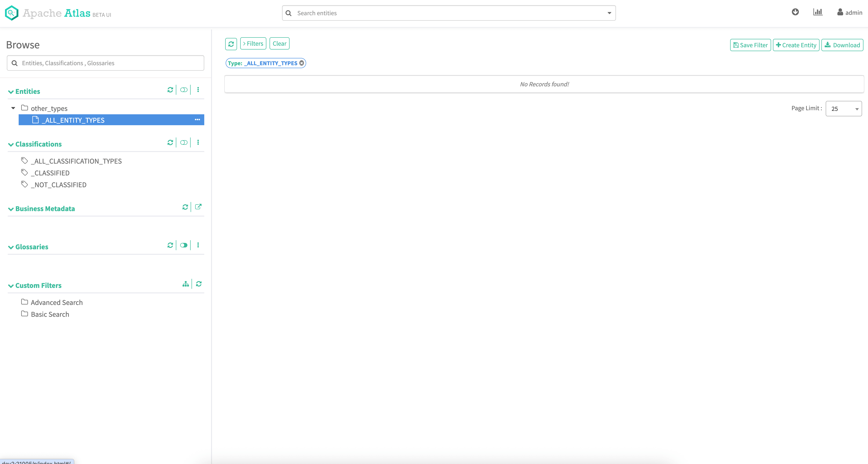Open more options for _ALL_ENTITY_TYPES node
This screenshot has height=464, width=868.
coord(197,120)
